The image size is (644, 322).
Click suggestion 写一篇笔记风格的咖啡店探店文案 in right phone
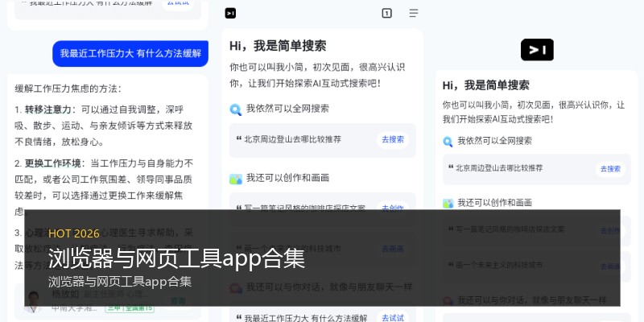(x=510, y=229)
